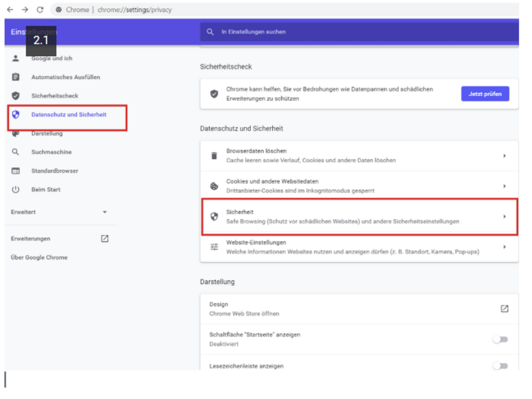The width and height of the screenshot is (532, 399).
Task: Click the clipboard icon for Automatisches Ausfüllen
Action: point(16,77)
